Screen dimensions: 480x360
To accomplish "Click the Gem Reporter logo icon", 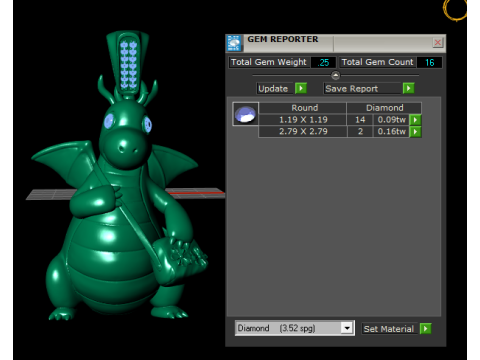I will (234, 43).
